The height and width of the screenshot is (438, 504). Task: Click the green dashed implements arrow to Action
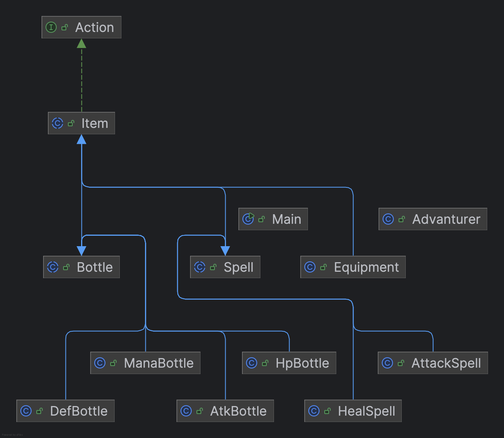[x=81, y=75]
